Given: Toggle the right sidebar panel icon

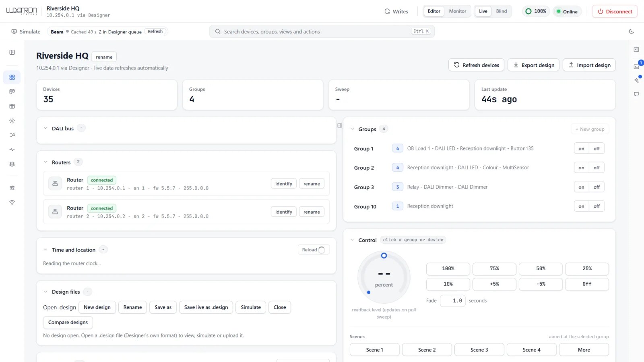Looking at the screenshot, I should tap(636, 49).
